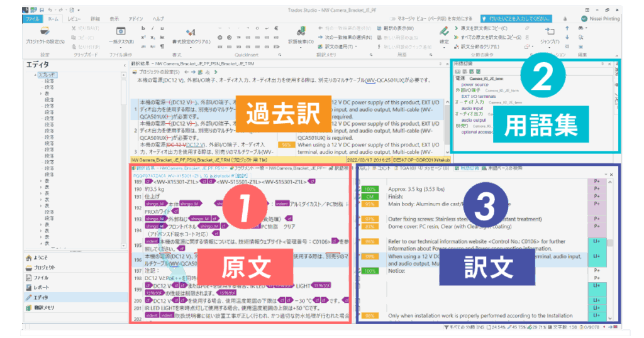Switch to the Review (レビュー) ribbon tab
This screenshot has height=338, width=644.
pos(74,19)
